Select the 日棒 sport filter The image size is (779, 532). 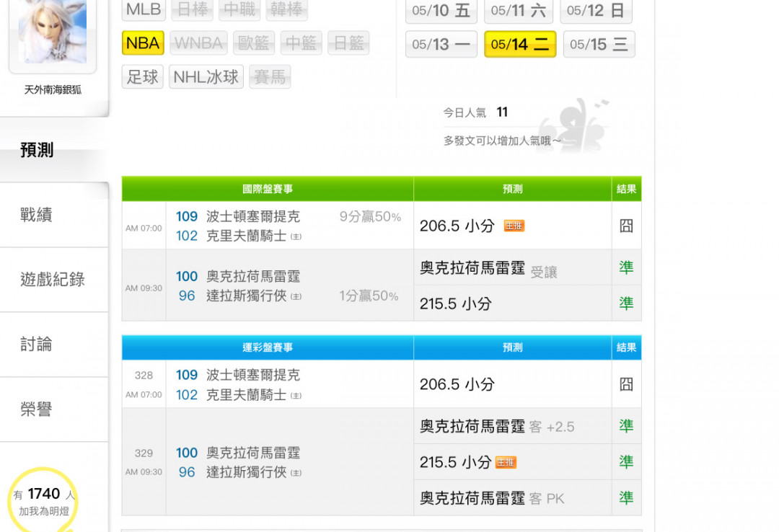pyautogui.click(x=193, y=9)
